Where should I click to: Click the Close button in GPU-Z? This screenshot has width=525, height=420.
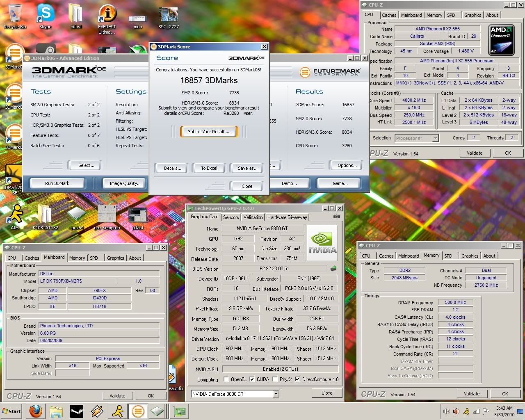coord(327,393)
